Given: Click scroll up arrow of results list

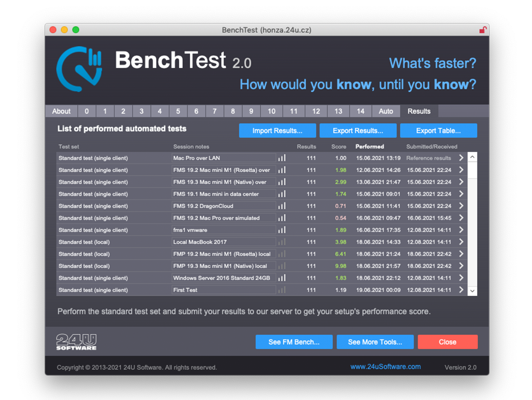Looking at the screenshot, I should coord(472,157).
